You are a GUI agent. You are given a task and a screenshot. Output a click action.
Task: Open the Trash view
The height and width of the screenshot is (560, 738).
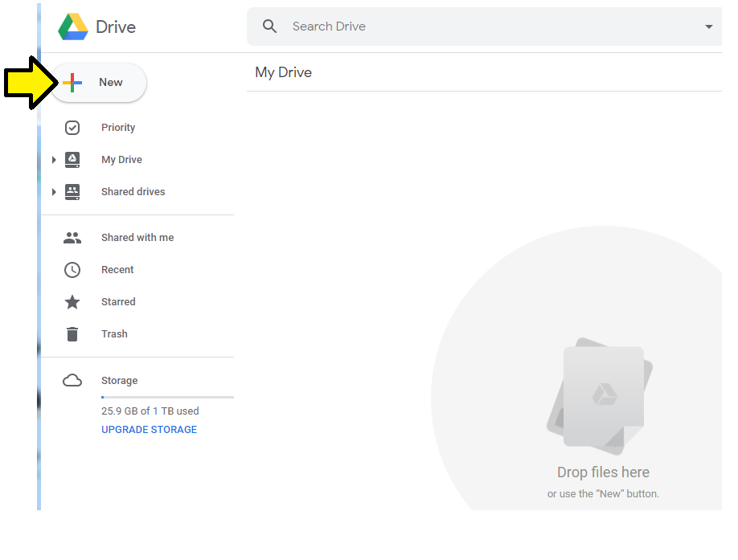click(x=114, y=334)
